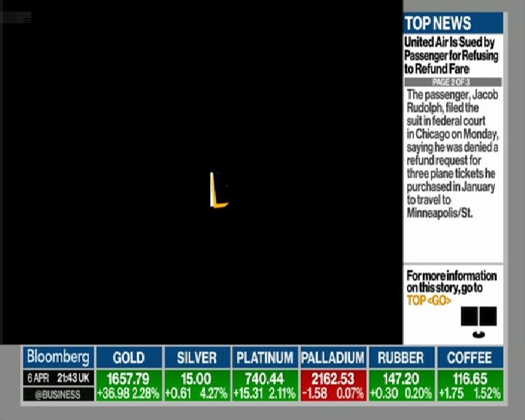The image size is (525, 420).
Task: Open the United Air lawsuit headline
Action: pyautogui.click(x=450, y=55)
